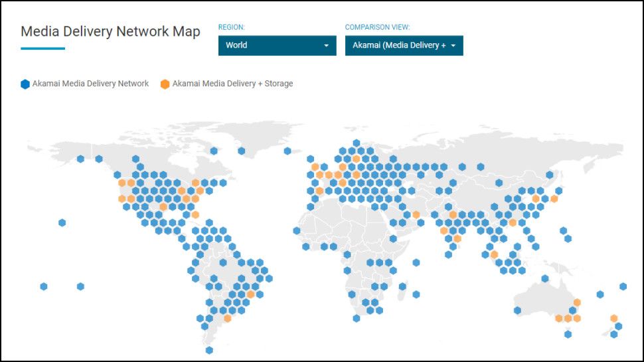The height and width of the screenshot is (362, 644).
Task: Open the Comparison View dropdown
Action: 404,45
